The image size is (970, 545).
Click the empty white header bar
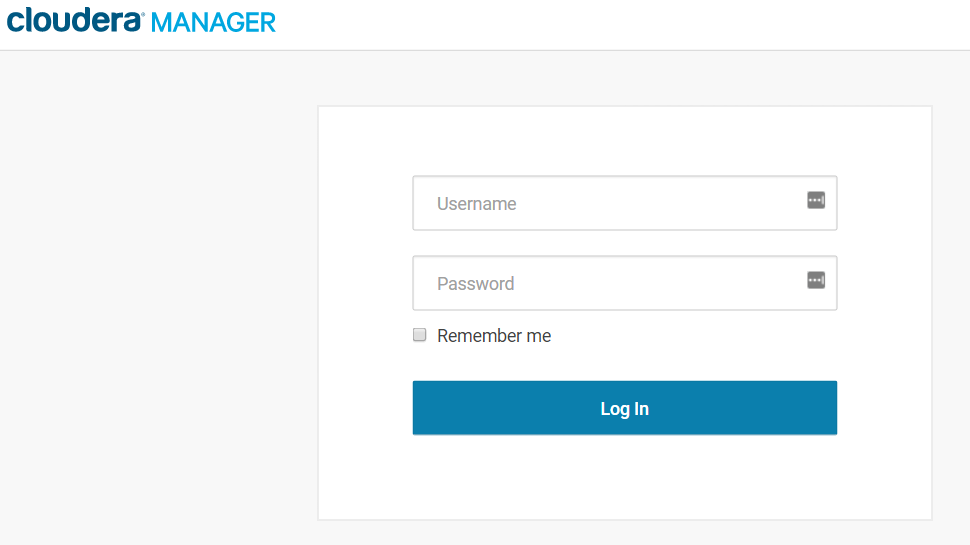pos(620,24)
